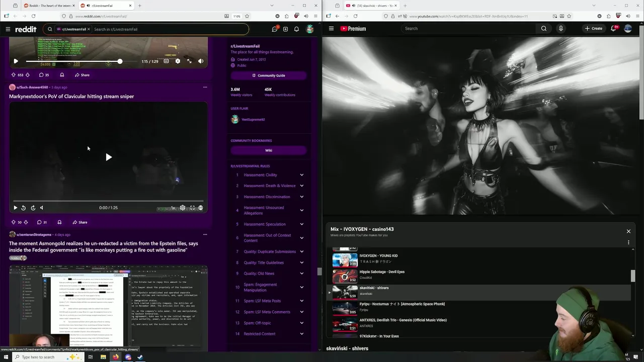
Task: Open the 35 comments on the first post
Action: point(44,75)
